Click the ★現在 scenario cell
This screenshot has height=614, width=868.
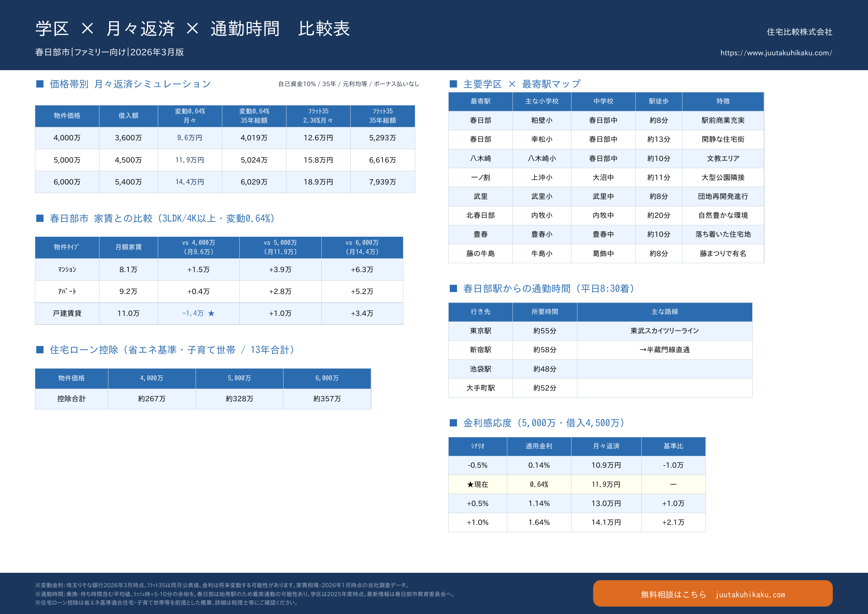tap(477, 484)
